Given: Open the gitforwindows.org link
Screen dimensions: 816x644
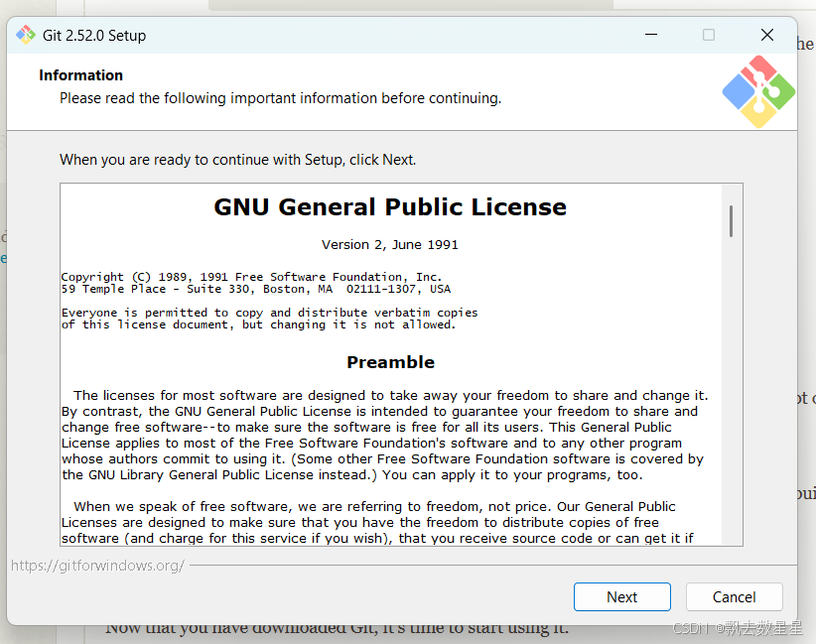Looking at the screenshot, I should click(98, 566).
